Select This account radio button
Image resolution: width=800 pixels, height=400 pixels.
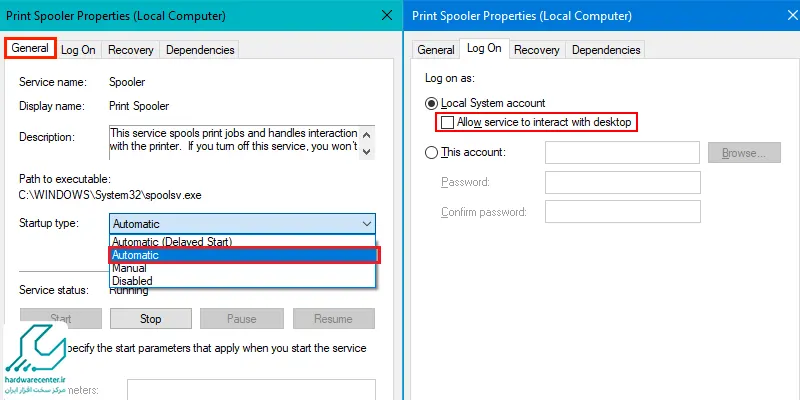pos(432,153)
